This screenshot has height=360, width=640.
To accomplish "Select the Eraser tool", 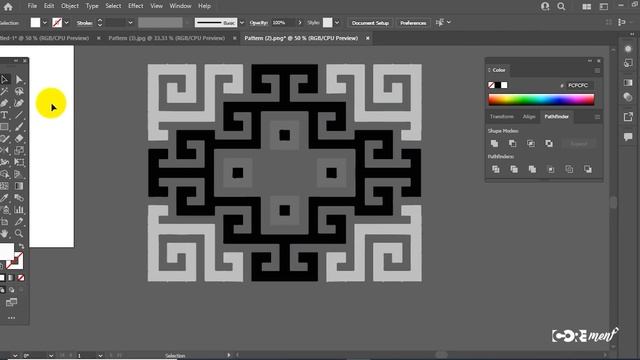I will [x=19, y=138].
